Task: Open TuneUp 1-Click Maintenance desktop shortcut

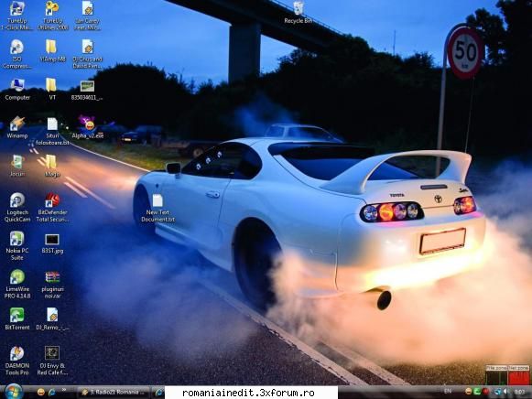Action: [x=17, y=16]
